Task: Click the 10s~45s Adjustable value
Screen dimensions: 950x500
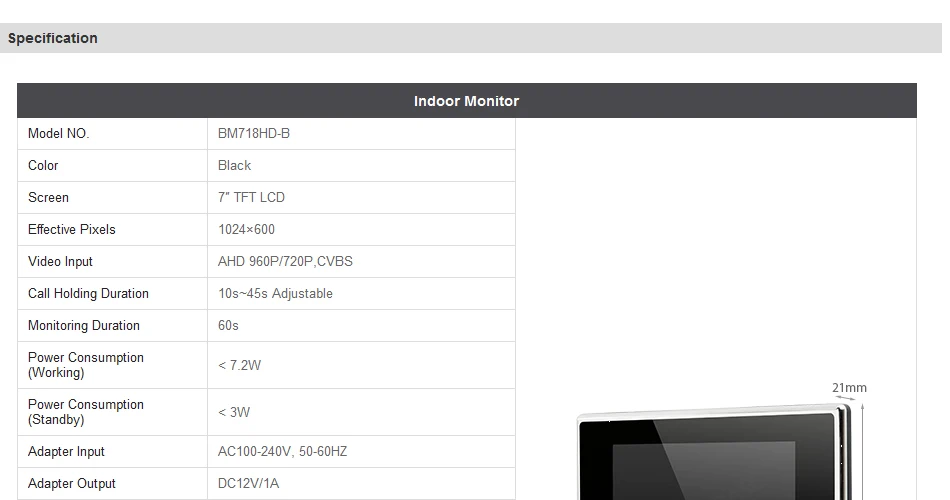Action: (x=276, y=294)
